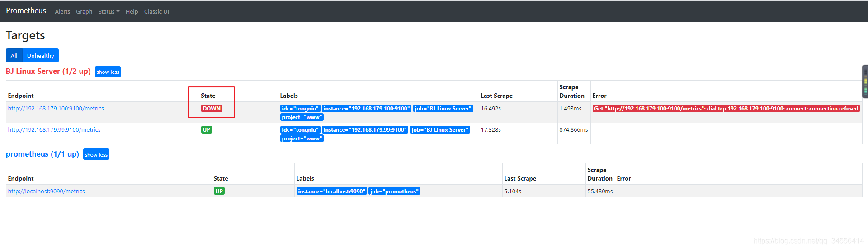The height and width of the screenshot is (249, 868).
Task: Open the localhost:9090/metrics endpoint link
Action: tap(47, 191)
